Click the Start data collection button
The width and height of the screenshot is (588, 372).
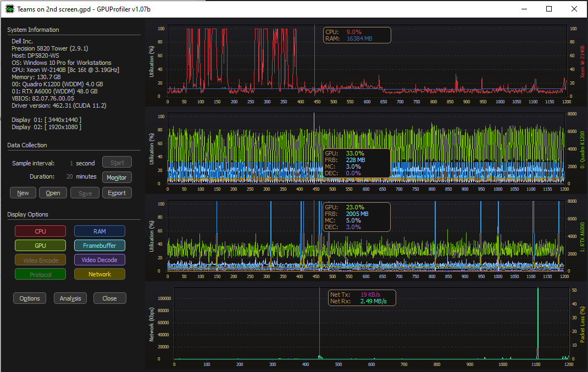[117, 163]
